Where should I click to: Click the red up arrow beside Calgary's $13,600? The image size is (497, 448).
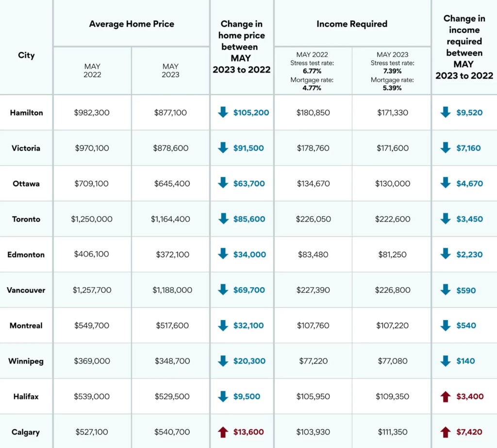point(223,432)
